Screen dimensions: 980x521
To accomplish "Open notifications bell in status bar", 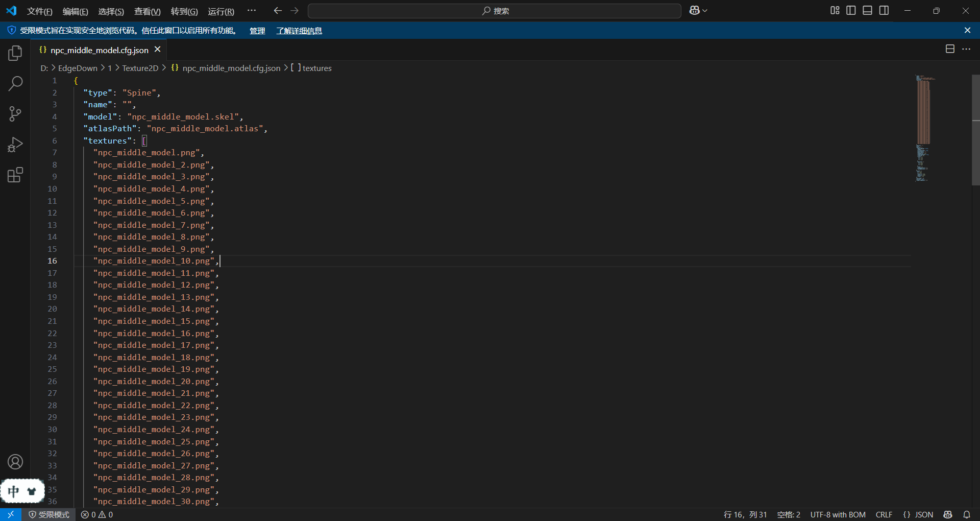I will coord(967,514).
